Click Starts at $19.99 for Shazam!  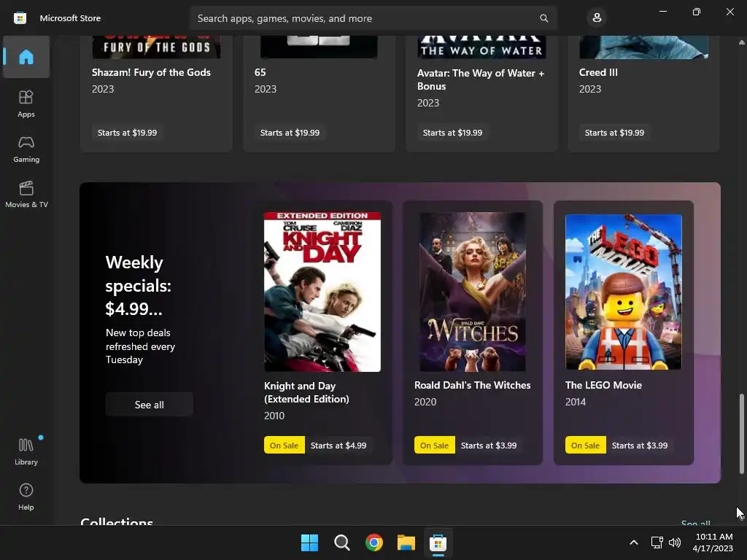coord(127,133)
